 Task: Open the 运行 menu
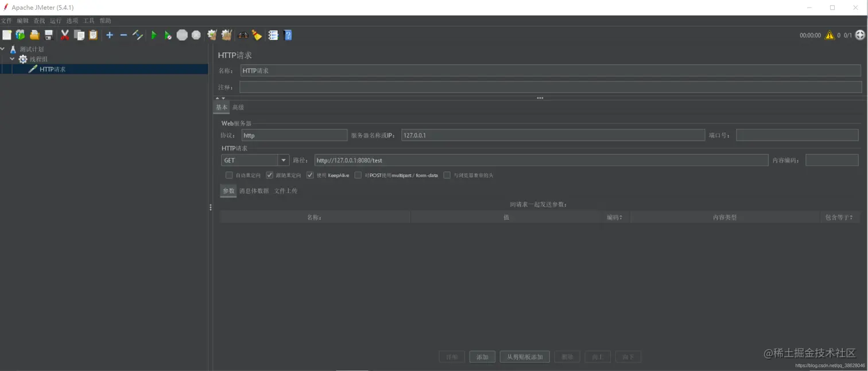56,21
